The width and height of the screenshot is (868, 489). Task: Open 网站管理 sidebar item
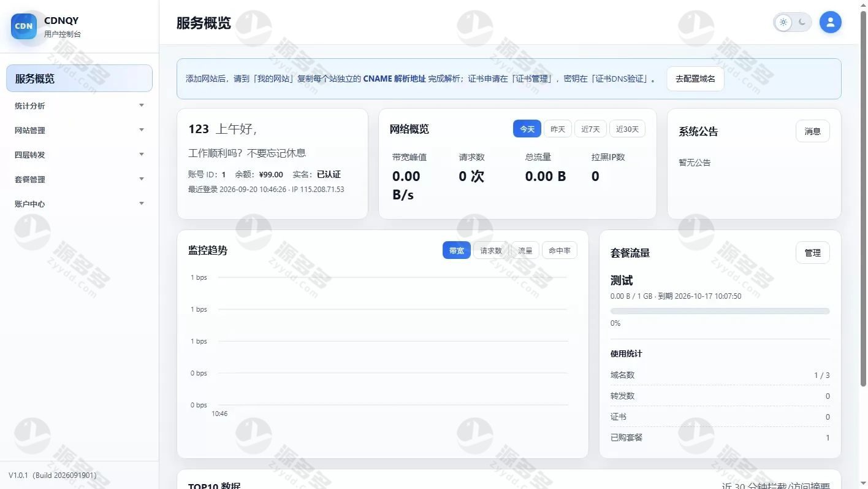point(79,130)
